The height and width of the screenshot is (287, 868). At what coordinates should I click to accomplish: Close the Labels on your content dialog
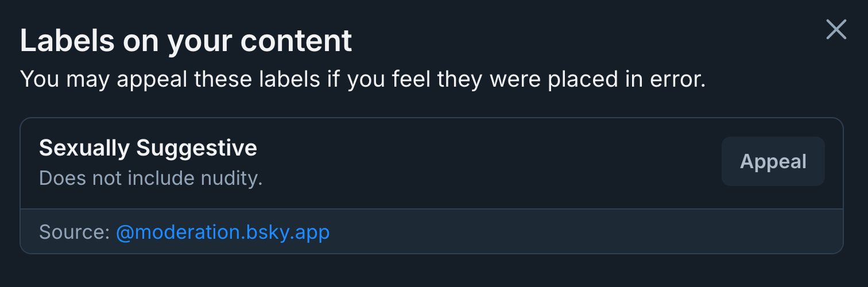pyautogui.click(x=836, y=29)
